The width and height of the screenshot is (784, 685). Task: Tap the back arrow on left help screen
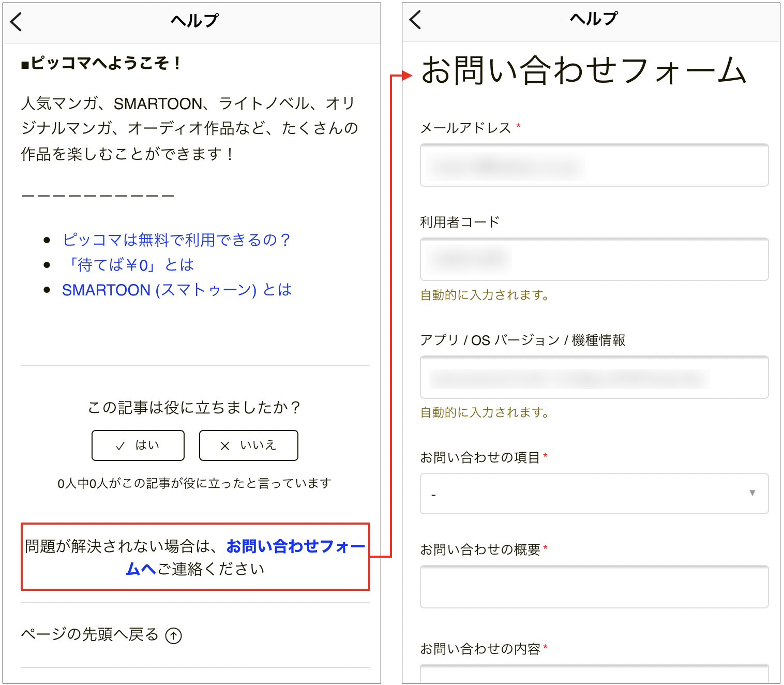coord(17,22)
